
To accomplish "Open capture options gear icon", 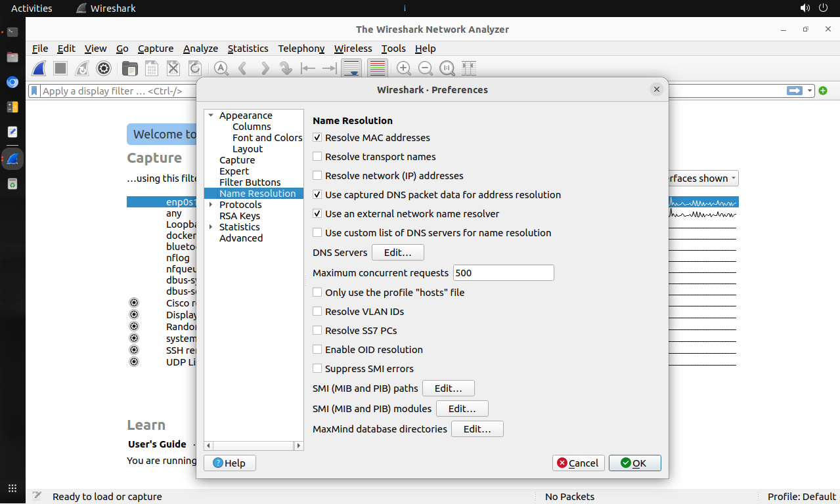I will (x=103, y=68).
